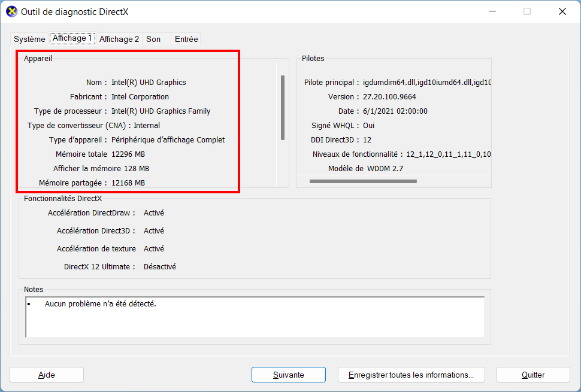Viewport: 581px width, 392px height.
Task: Click the note Aucun problème n'a été détecté
Action: pyautogui.click(x=101, y=304)
